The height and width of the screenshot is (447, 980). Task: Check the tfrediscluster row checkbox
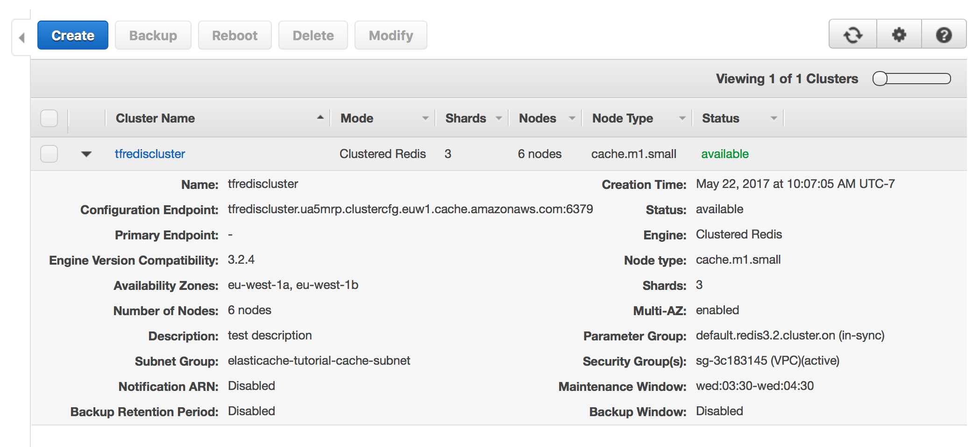click(49, 154)
